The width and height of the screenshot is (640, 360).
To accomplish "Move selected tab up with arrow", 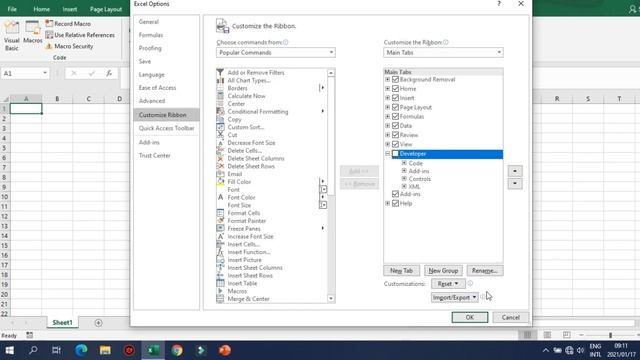I will (x=515, y=171).
